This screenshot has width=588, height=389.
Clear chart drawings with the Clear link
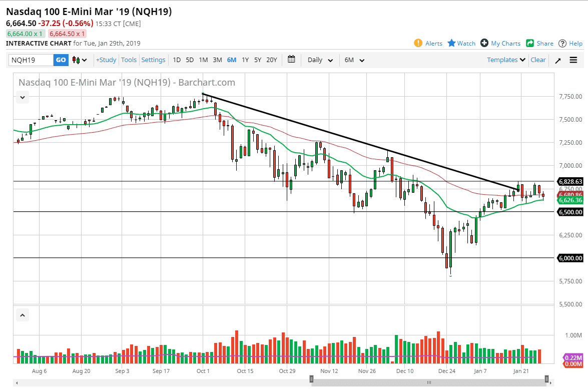tap(538, 60)
